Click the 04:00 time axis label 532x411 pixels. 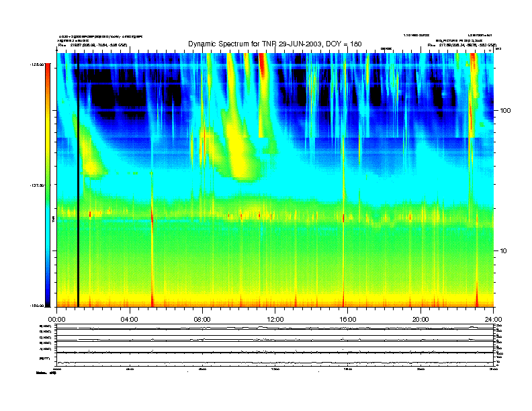[x=130, y=320]
